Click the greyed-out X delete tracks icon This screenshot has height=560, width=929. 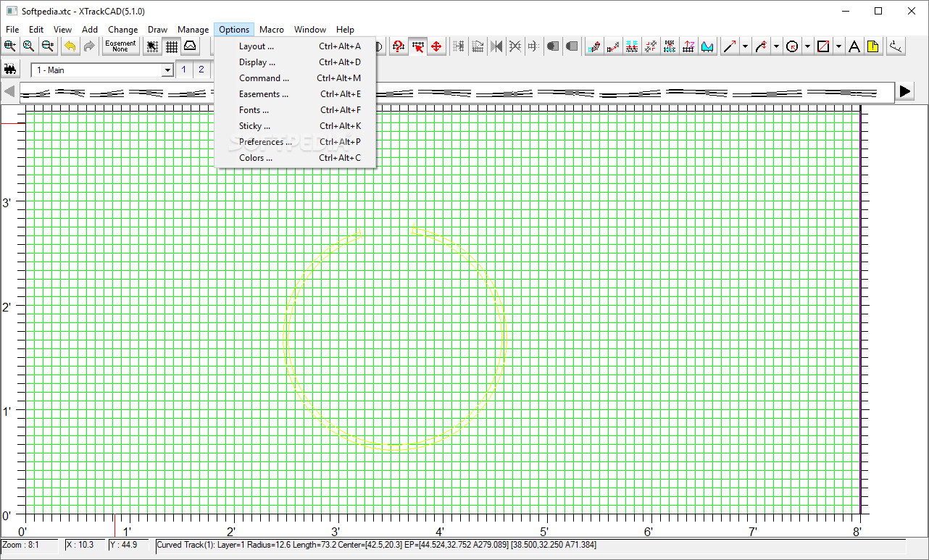click(515, 46)
